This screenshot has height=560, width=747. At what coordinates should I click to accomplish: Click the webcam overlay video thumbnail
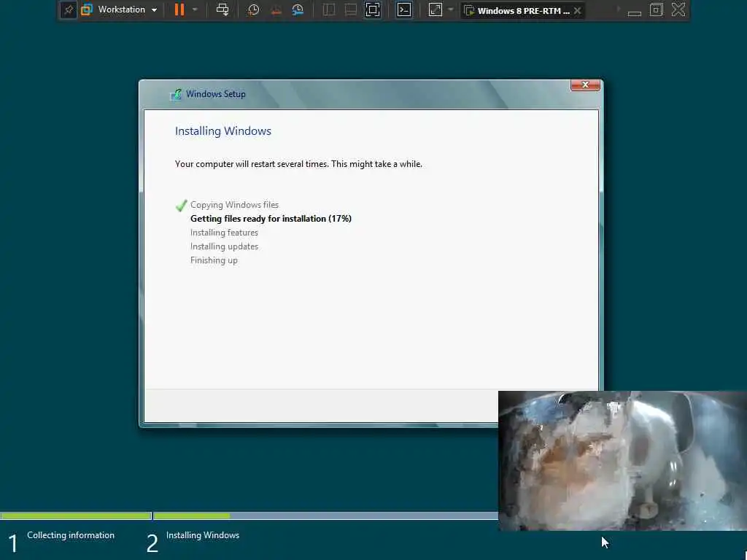pyautogui.click(x=622, y=461)
